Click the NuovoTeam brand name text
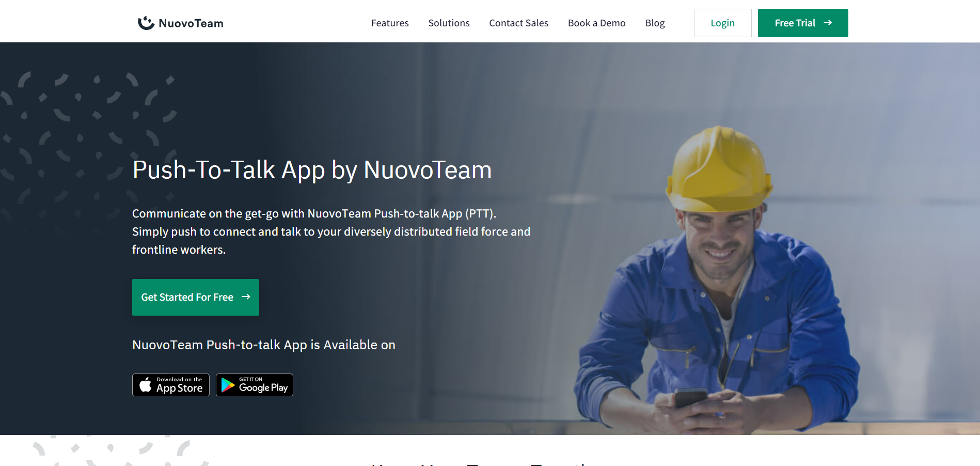Screen dimensions: 980x466 coord(191,23)
